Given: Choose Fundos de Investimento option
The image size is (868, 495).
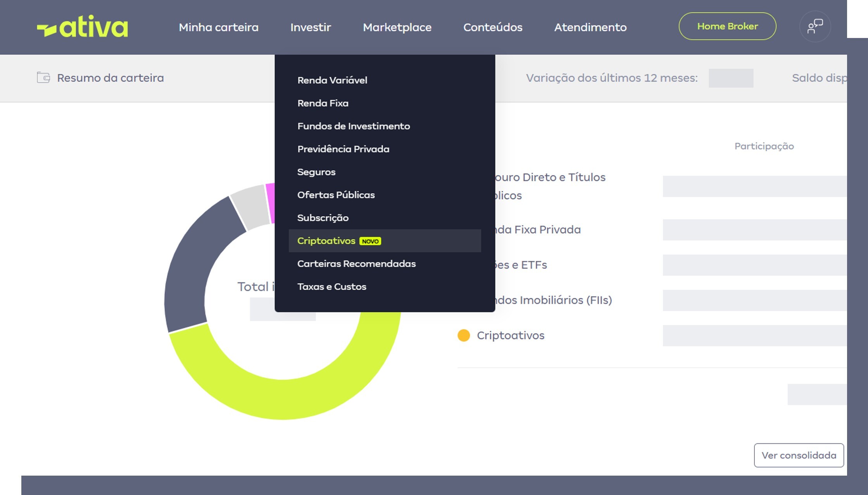Looking at the screenshot, I should [354, 126].
